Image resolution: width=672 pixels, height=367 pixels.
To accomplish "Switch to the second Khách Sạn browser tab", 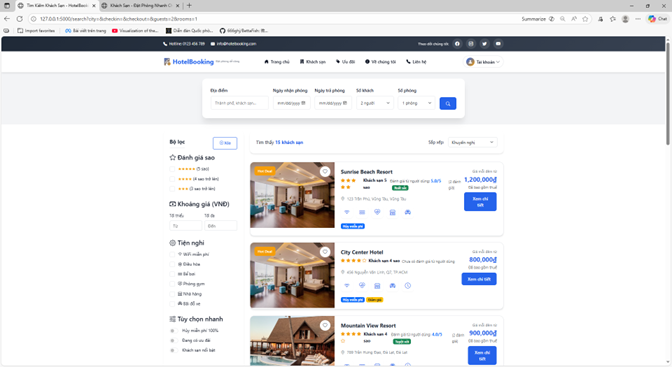I will [140, 6].
